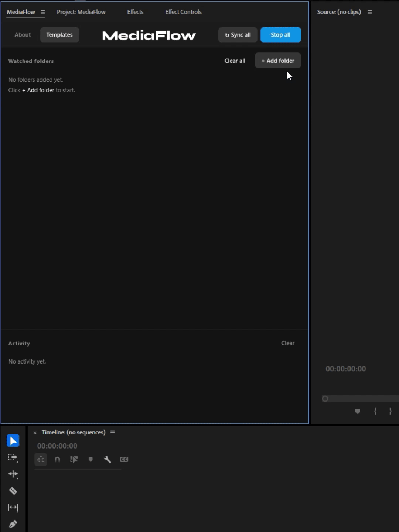Click the "No activity yet." text
Image resolution: width=399 pixels, height=532 pixels.
pyautogui.click(x=27, y=361)
